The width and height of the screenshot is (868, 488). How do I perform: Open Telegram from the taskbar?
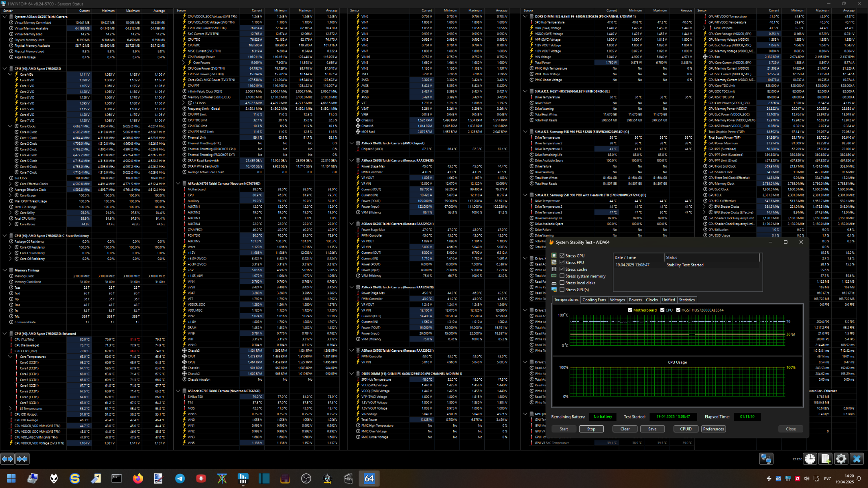click(180, 478)
